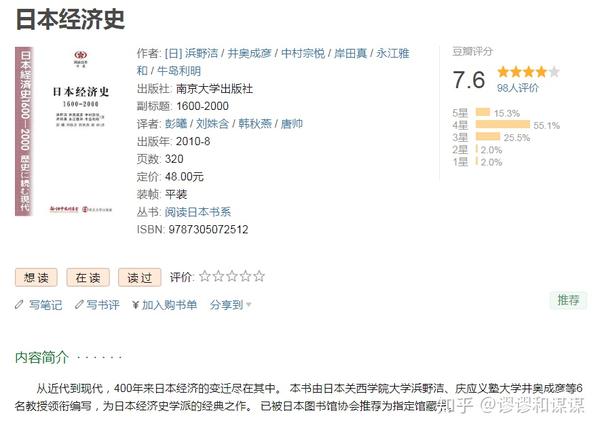Expand the 分享到 dropdown
Viewport: 600px width, 430px height.
coord(230,305)
